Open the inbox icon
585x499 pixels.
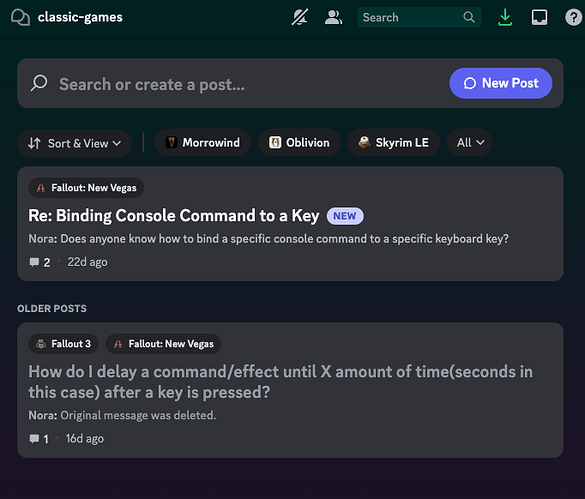point(539,17)
